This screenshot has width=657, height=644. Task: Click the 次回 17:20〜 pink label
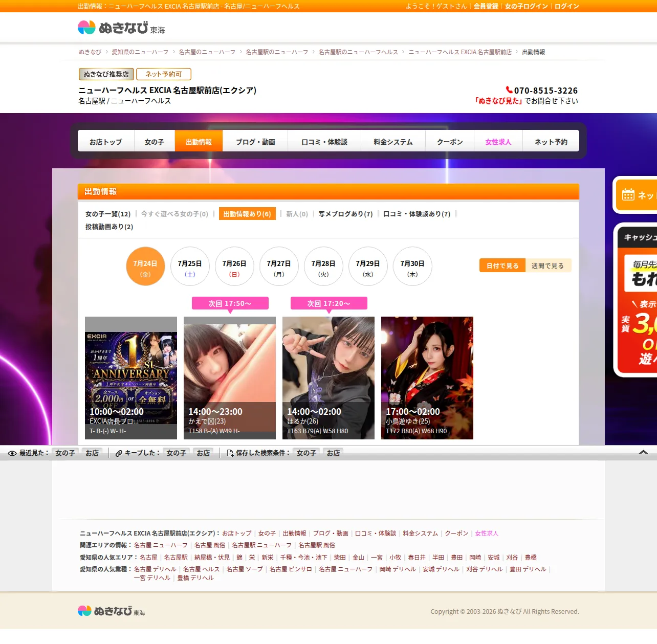(329, 303)
